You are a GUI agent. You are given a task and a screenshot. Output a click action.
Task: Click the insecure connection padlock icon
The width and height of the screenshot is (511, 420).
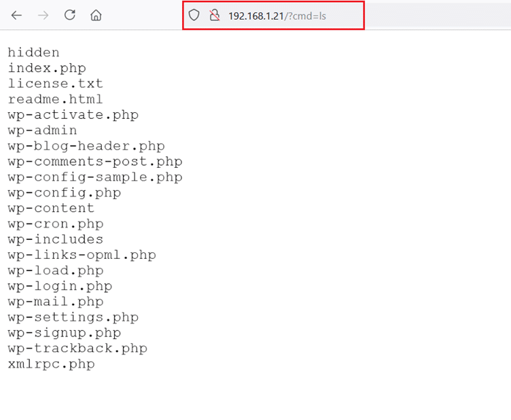pos(214,15)
